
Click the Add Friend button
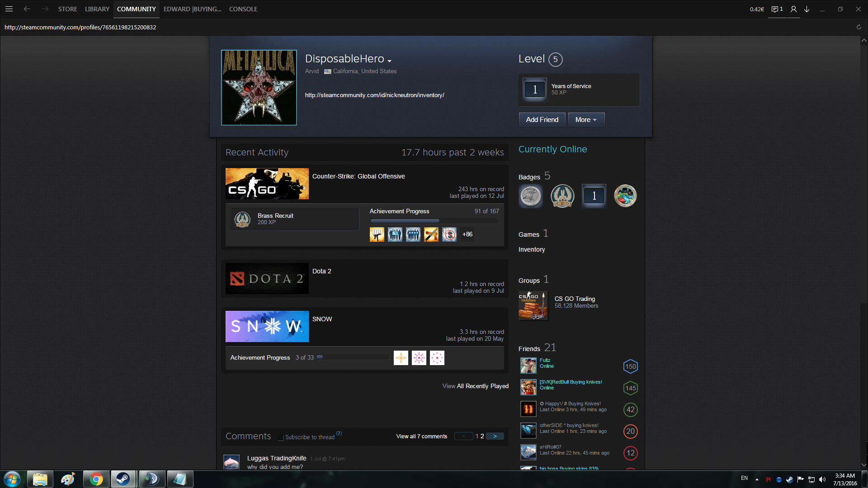542,120
